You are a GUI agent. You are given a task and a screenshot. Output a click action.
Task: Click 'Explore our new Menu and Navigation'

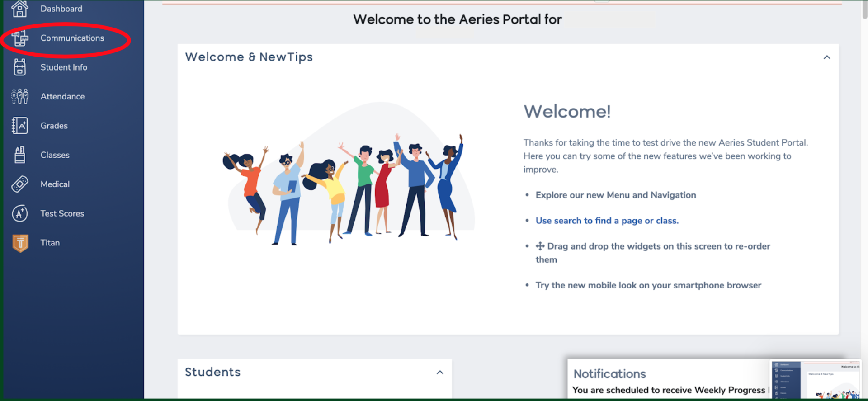pyautogui.click(x=616, y=195)
